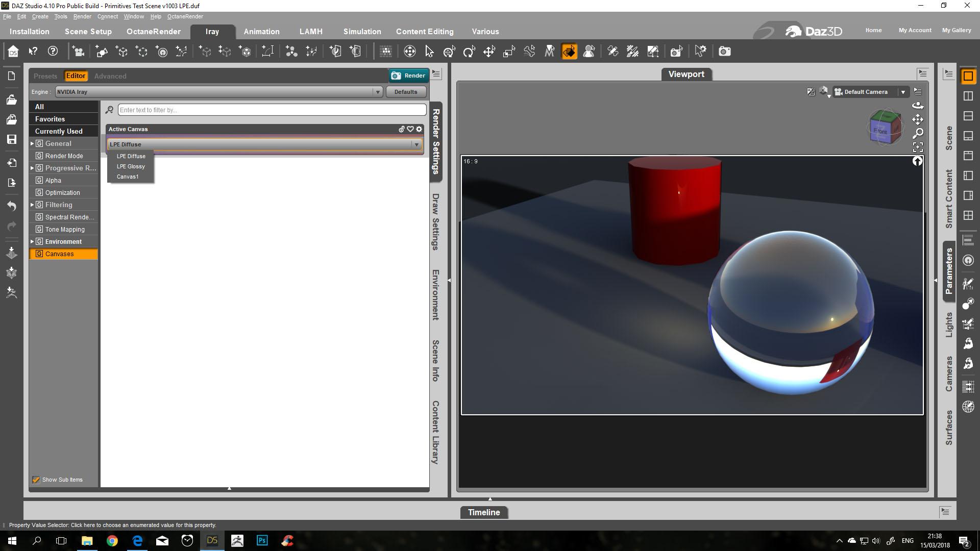Toggle the Show Sub Items checkbox
980x551 pixels.
coord(36,480)
